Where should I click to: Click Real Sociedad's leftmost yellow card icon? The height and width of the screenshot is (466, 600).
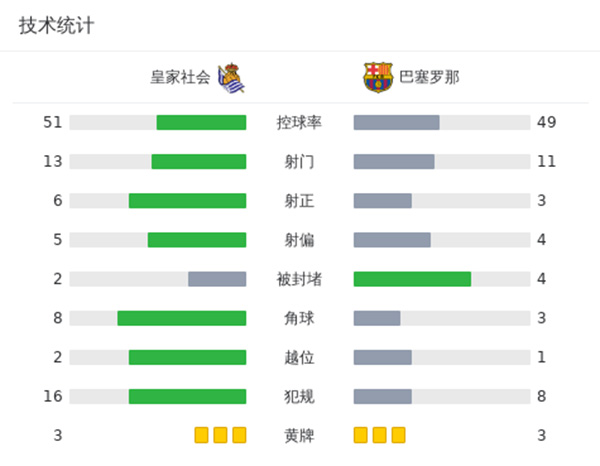click(x=201, y=435)
